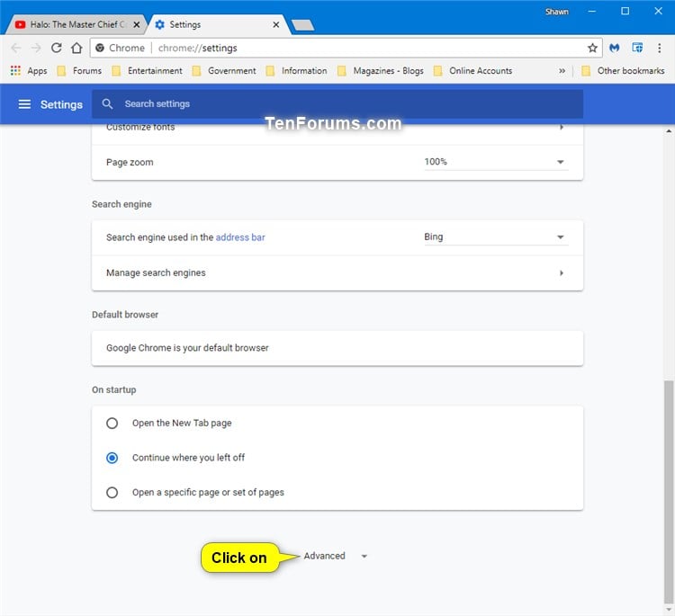Expand Manage search engines

point(337,273)
